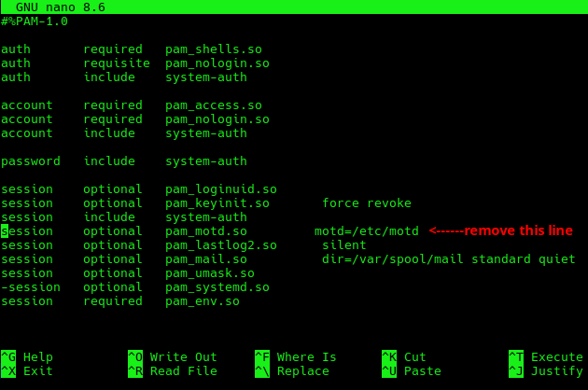This screenshot has width=588, height=390.
Task: Click the #%PAM-1.0 header line
Action: (35, 21)
